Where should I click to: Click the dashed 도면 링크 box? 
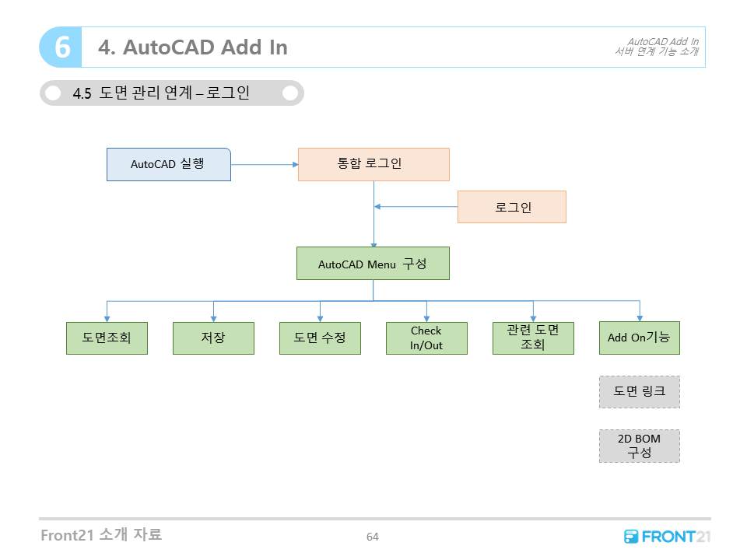[x=639, y=392]
